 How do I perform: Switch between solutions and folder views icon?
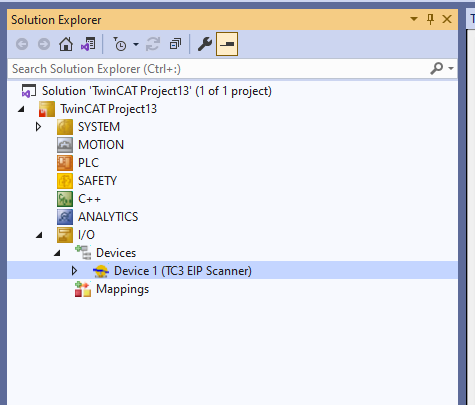point(88,44)
